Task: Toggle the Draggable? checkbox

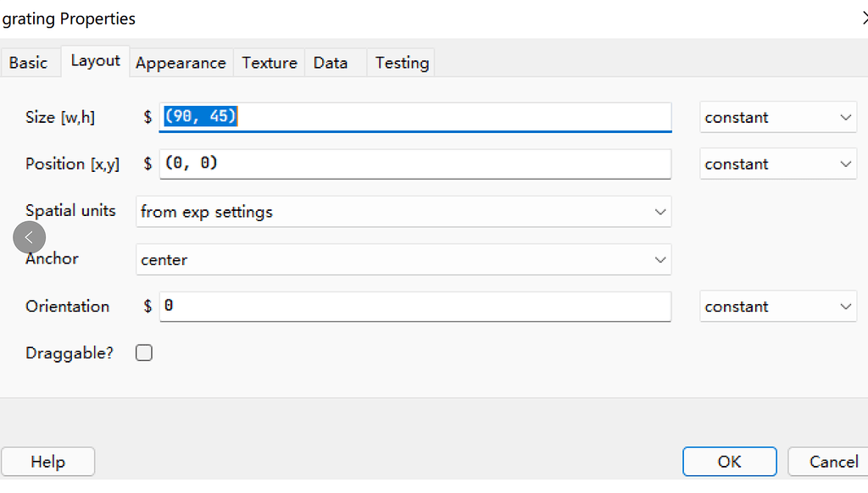Action: point(143,352)
